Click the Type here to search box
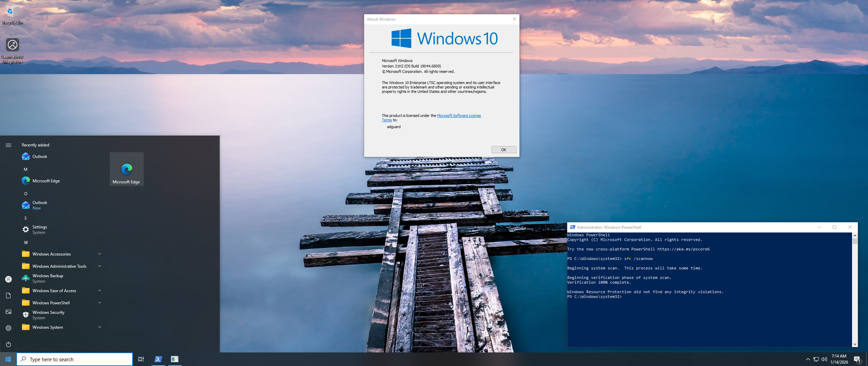The image size is (868, 366). pyautogui.click(x=78, y=359)
